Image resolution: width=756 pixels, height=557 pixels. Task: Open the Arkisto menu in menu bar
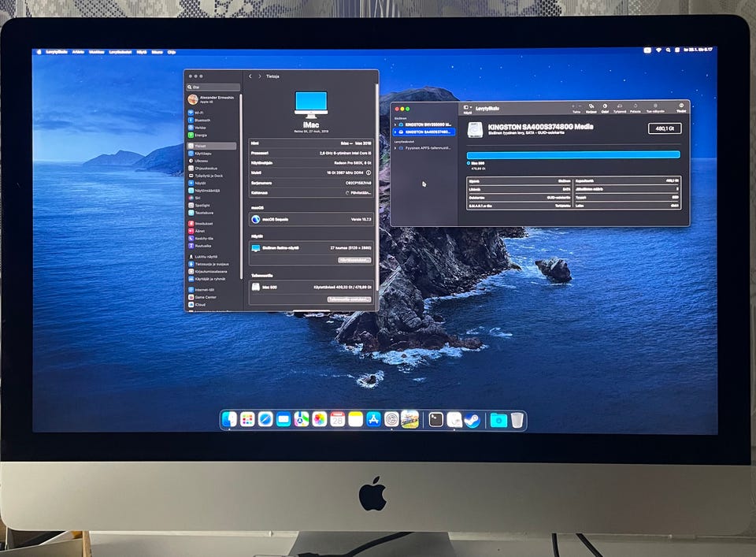point(78,51)
